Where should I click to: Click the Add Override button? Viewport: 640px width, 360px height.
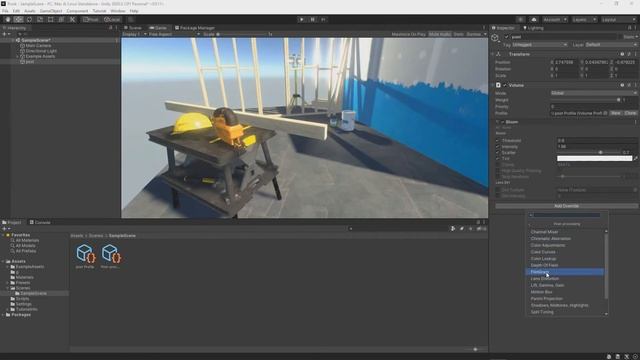click(x=566, y=206)
